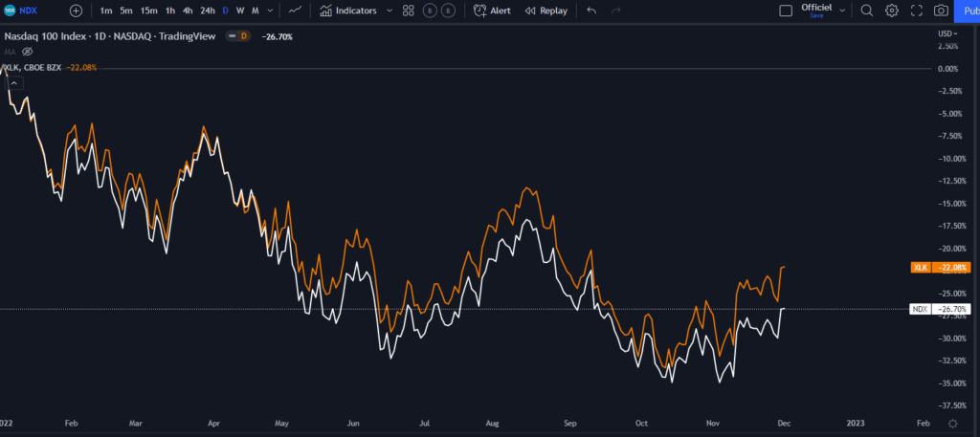Click the Dec label on time axis
The image size is (980, 437).
click(784, 424)
